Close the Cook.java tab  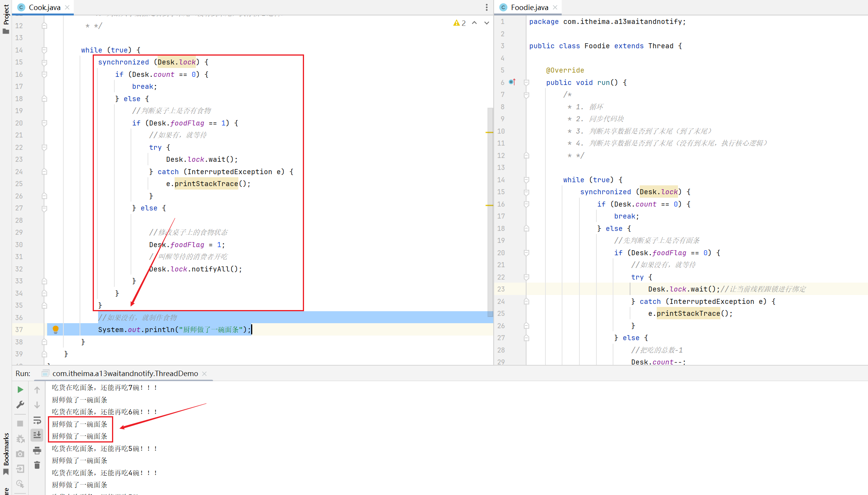click(68, 7)
